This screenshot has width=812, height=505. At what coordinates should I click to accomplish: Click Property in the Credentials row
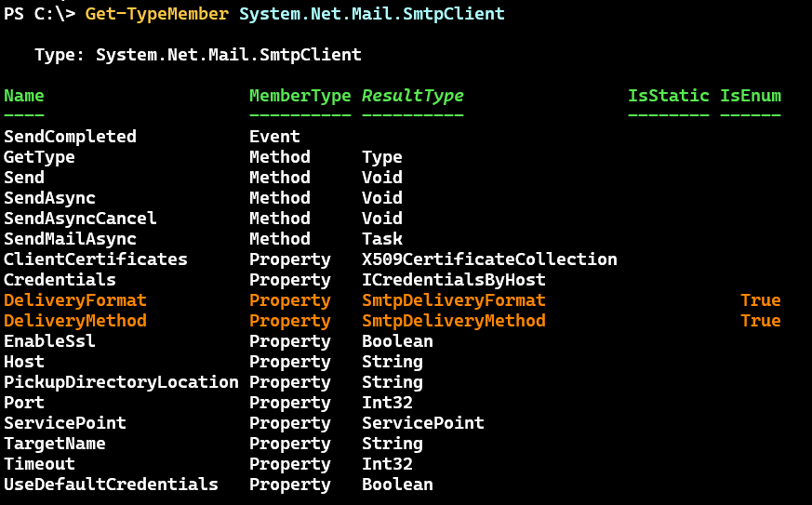pyautogui.click(x=290, y=280)
